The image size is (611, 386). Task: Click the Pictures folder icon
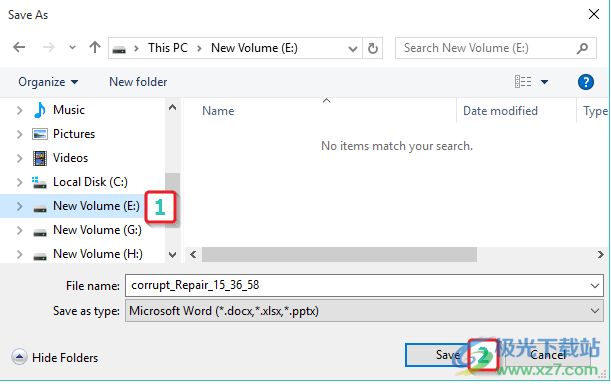coord(39,134)
